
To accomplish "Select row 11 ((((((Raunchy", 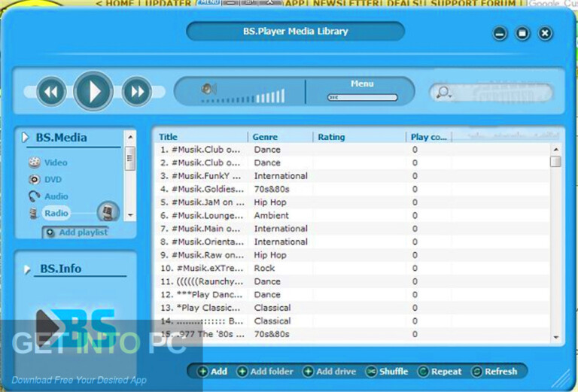I will (352, 281).
